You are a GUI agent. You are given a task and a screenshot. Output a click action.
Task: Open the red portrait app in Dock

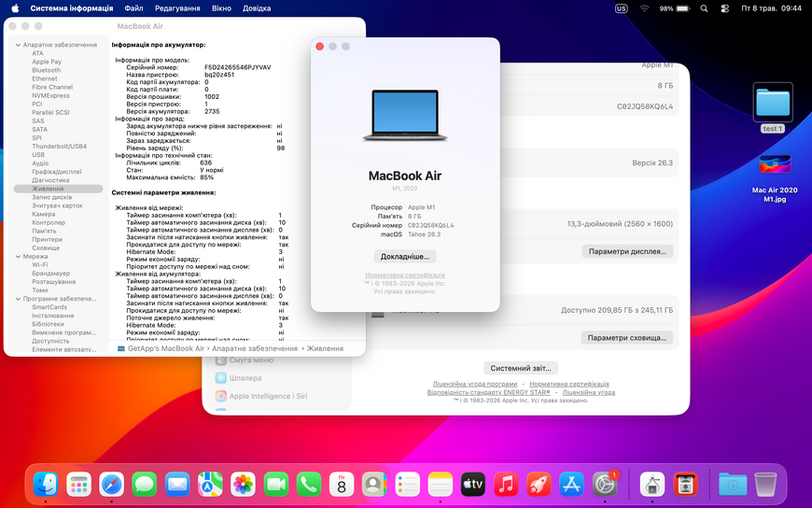click(686, 485)
